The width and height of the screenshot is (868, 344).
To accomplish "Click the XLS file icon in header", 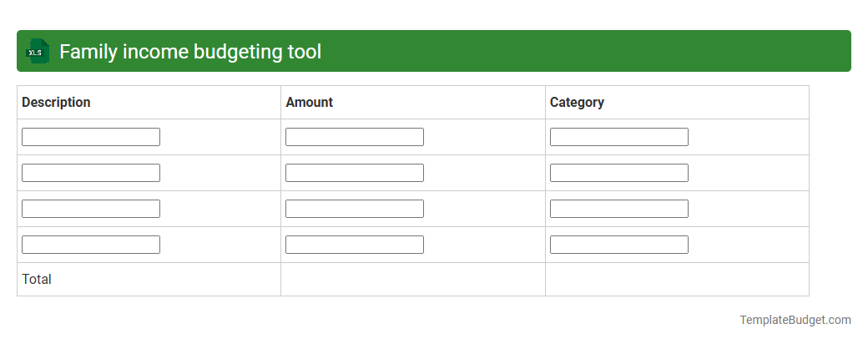I will (x=37, y=51).
